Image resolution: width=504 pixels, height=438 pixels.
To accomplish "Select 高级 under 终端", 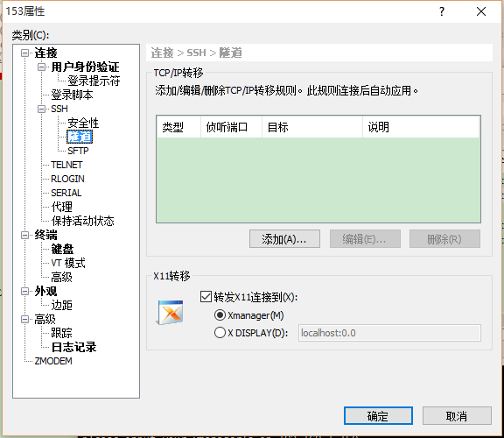I will (x=62, y=277).
